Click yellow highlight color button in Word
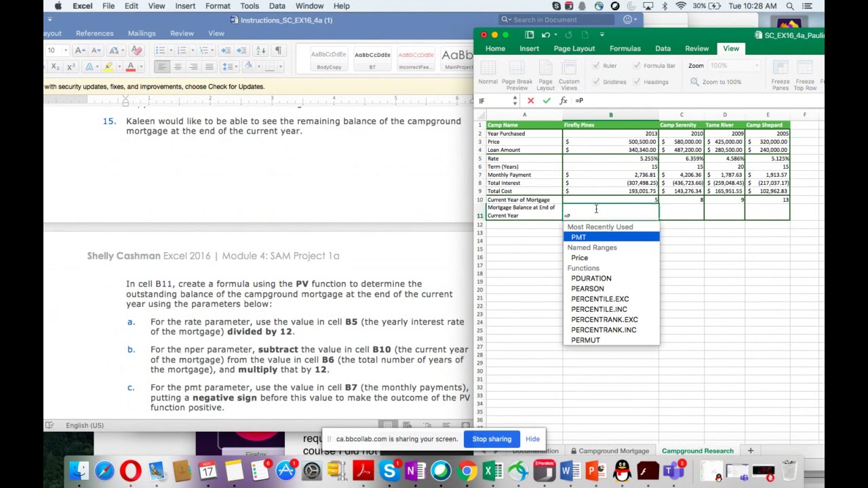Viewport: 868px width, 488px height. coord(108,67)
